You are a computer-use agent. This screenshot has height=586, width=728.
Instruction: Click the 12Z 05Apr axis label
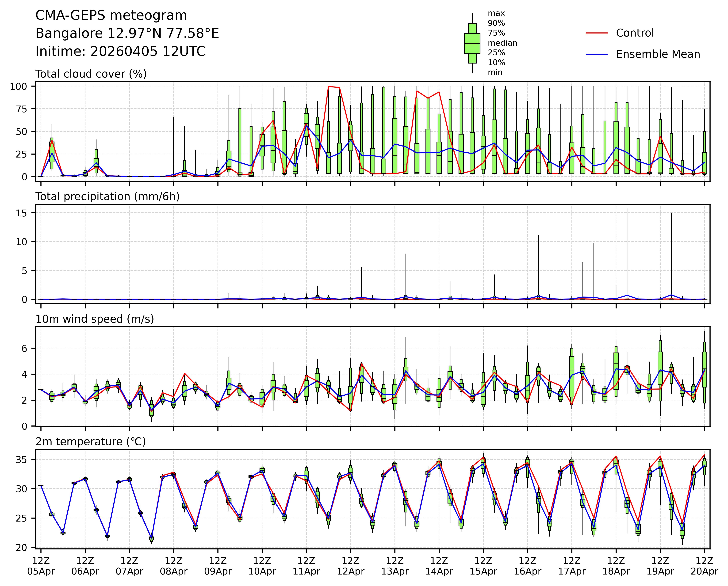pyautogui.click(x=41, y=566)
